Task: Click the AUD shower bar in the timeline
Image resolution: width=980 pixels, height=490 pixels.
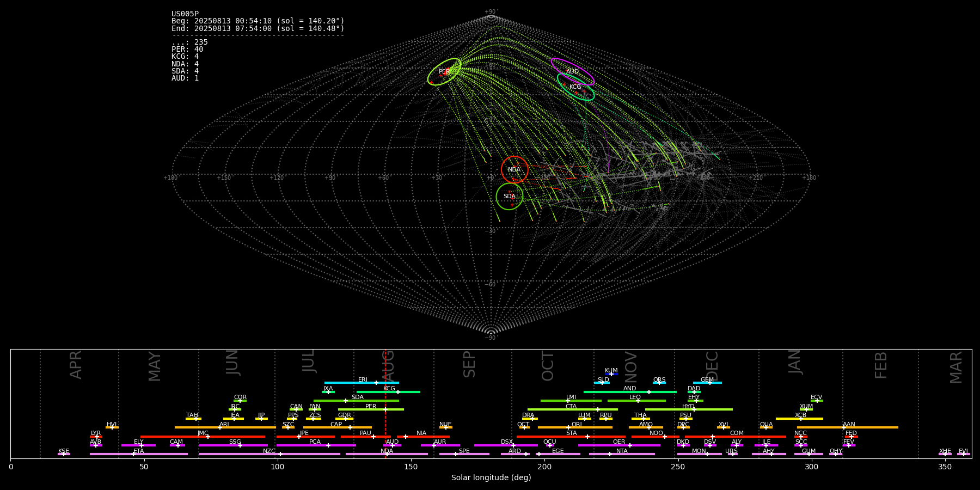Action: [x=392, y=445]
